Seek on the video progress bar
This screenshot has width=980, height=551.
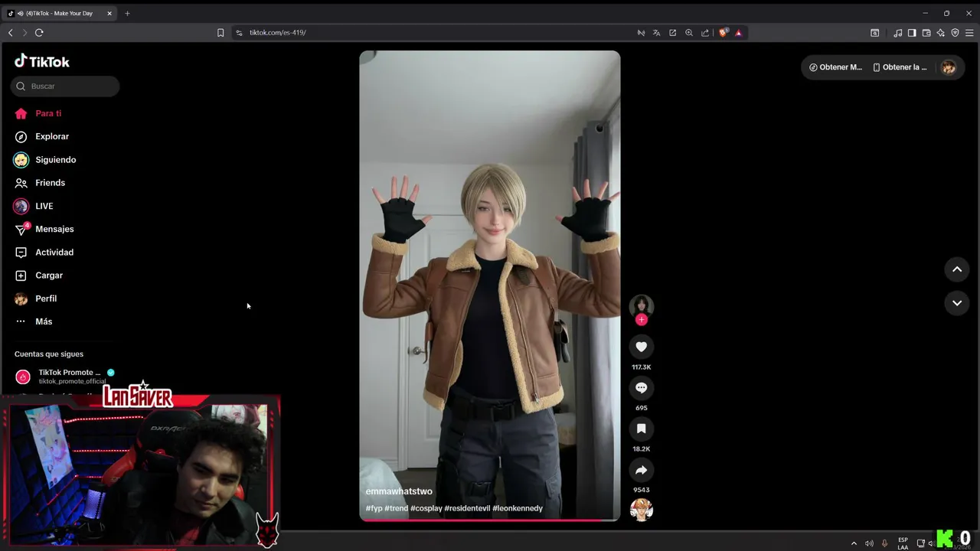coord(490,520)
